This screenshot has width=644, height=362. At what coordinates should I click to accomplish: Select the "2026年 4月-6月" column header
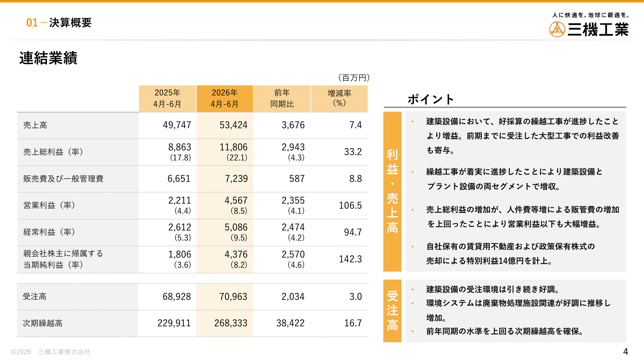pyautogui.click(x=225, y=99)
